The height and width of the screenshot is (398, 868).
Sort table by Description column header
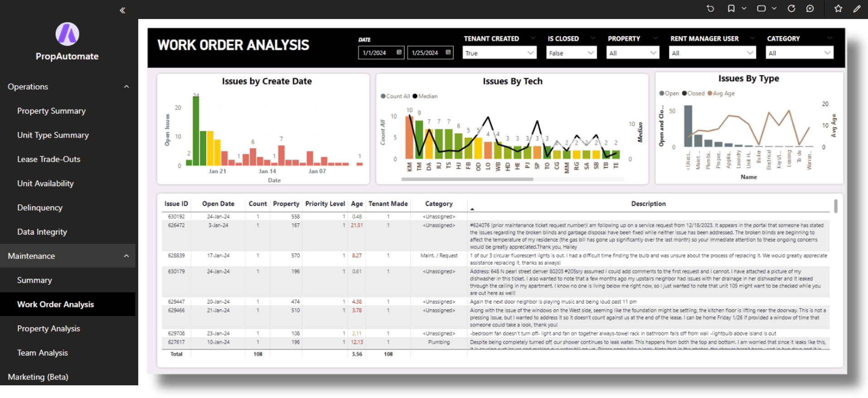point(648,204)
